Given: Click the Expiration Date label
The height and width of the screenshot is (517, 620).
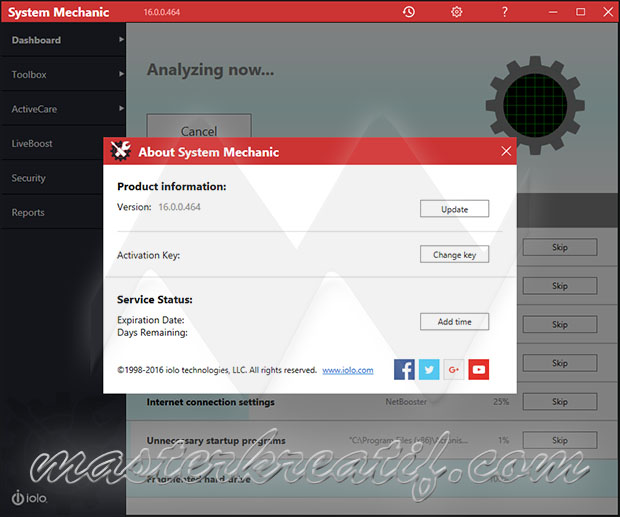Looking at the screenshot, I should click(151, 320).
